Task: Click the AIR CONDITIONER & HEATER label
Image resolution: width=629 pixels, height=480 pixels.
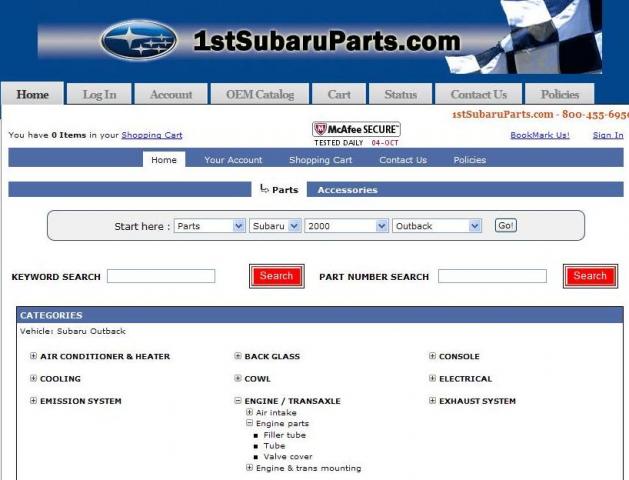Action: (105, 356)
